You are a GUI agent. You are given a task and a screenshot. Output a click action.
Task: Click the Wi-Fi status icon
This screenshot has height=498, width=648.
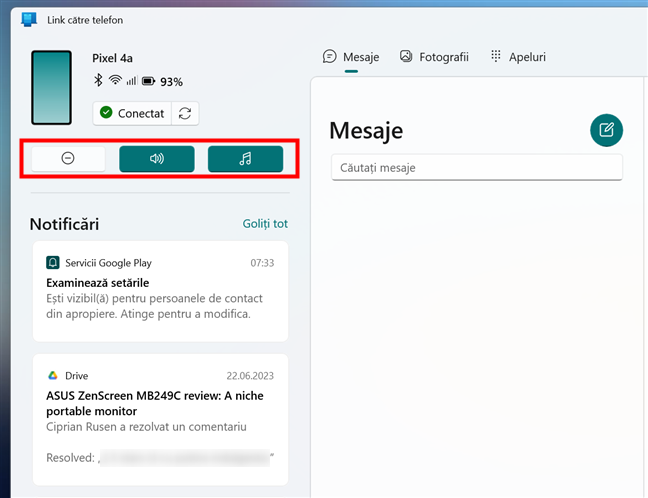click(115, 80)
